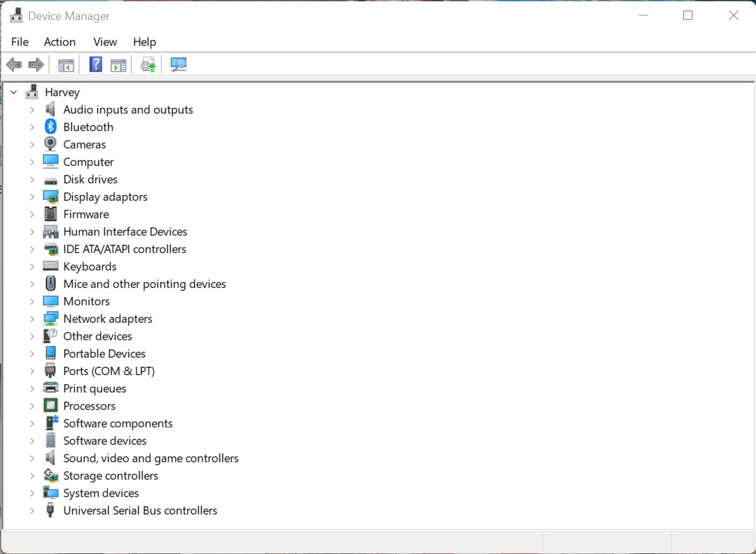The height and width of the screenshot is (554, 756).
Task: Expand the Network adapters chevron
Action: click(32, 319)
